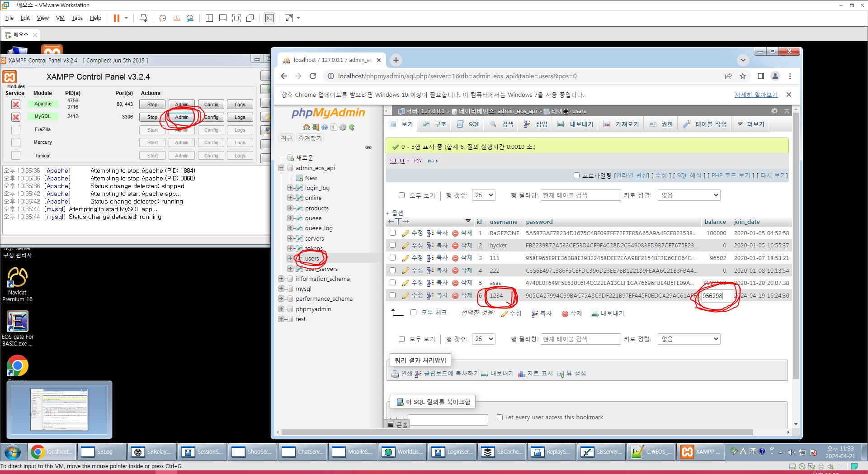The height and width of the screenshot is (474, 868).
Task: Open Navicat Premium 16 desktop shortcut
Action: [x=17, y=284]
